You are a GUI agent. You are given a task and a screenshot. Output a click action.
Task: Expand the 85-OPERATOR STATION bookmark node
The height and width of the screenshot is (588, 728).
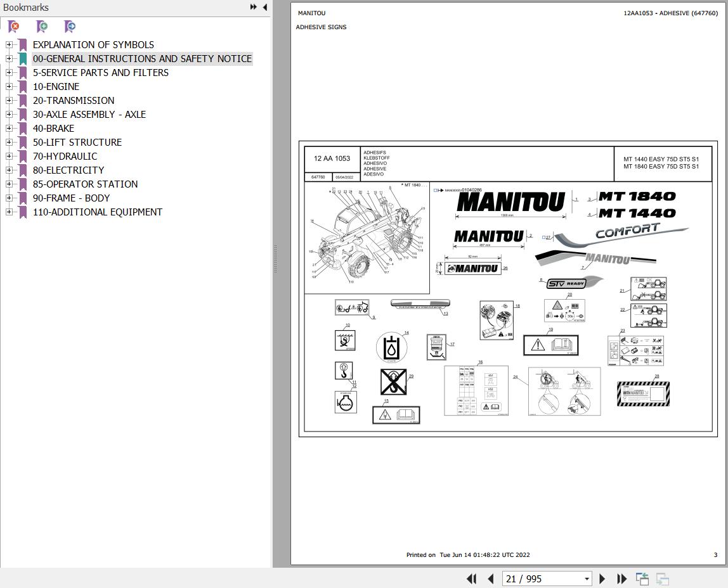click(9, 184)
